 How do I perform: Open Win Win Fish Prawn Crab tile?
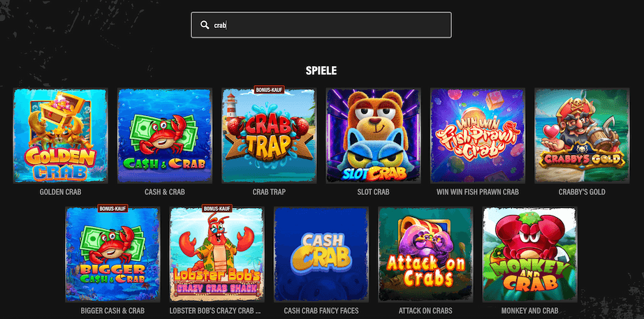(x=478, y=135)
